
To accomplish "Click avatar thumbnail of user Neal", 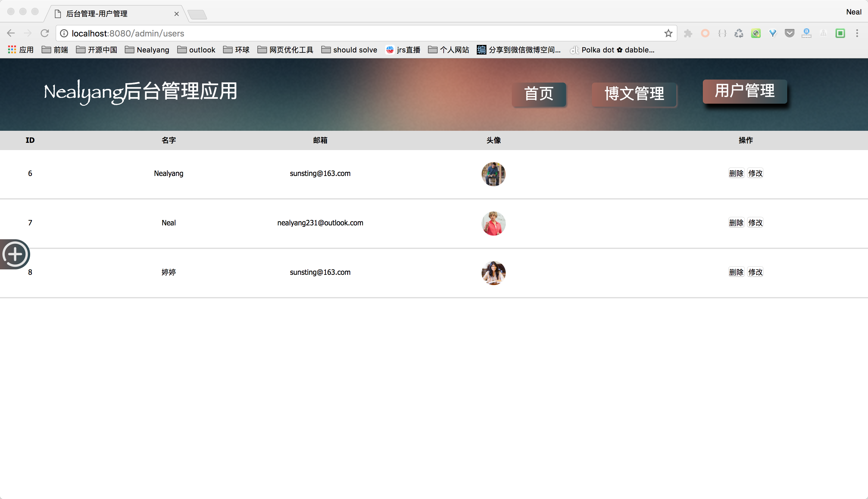I will (x=493, y=223).
